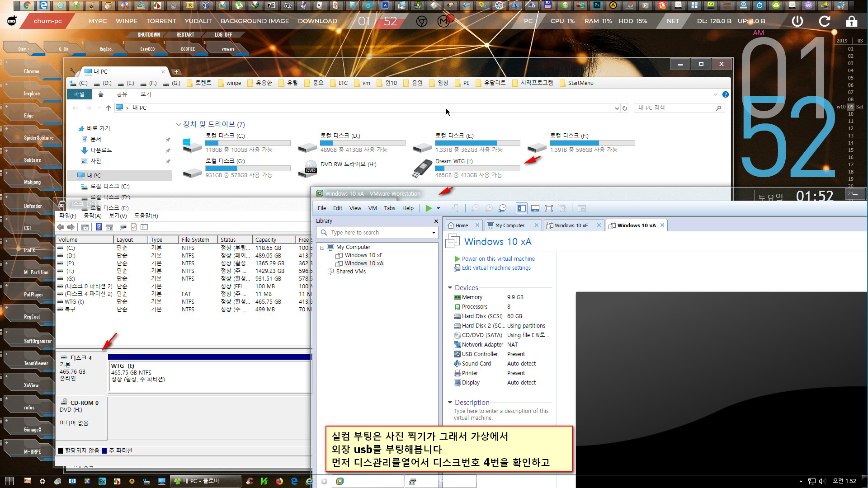Click Explorer refresh icon beside address bar
This screenshot has width=868, height=488.
click(625, 108)
